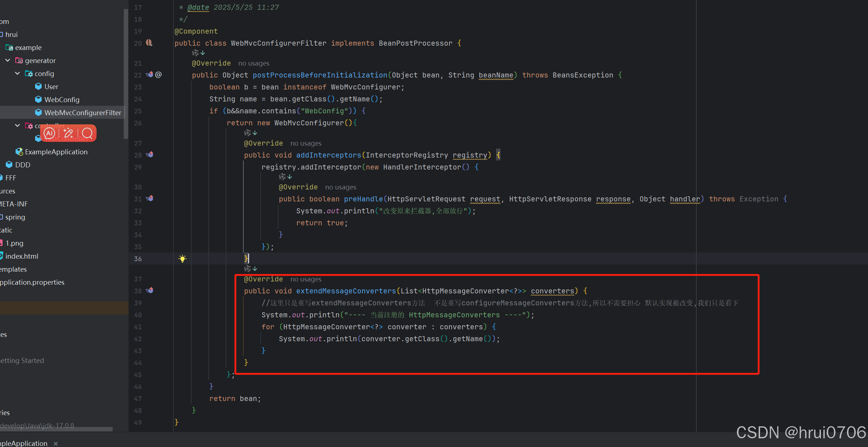This screenshot has height=447, width=868.
Task: Click the search magnifier in the red toolbar
Action: point(87,133)
